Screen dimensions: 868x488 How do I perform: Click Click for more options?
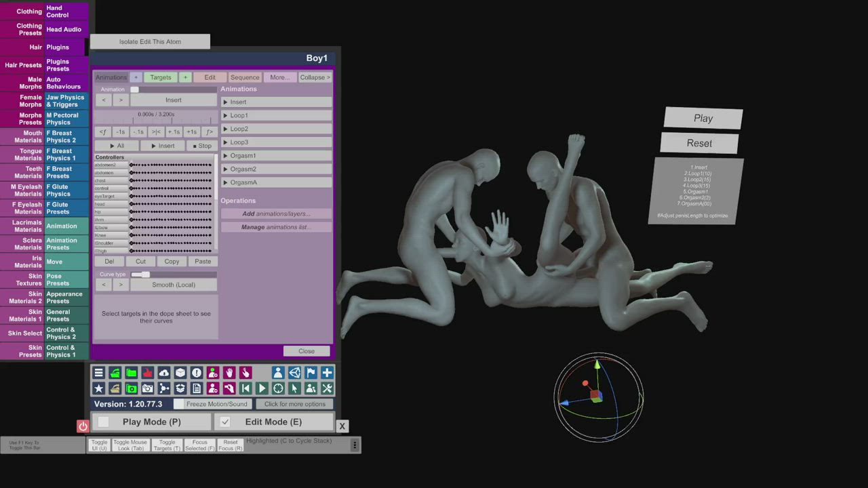click(x=295, y=404)
